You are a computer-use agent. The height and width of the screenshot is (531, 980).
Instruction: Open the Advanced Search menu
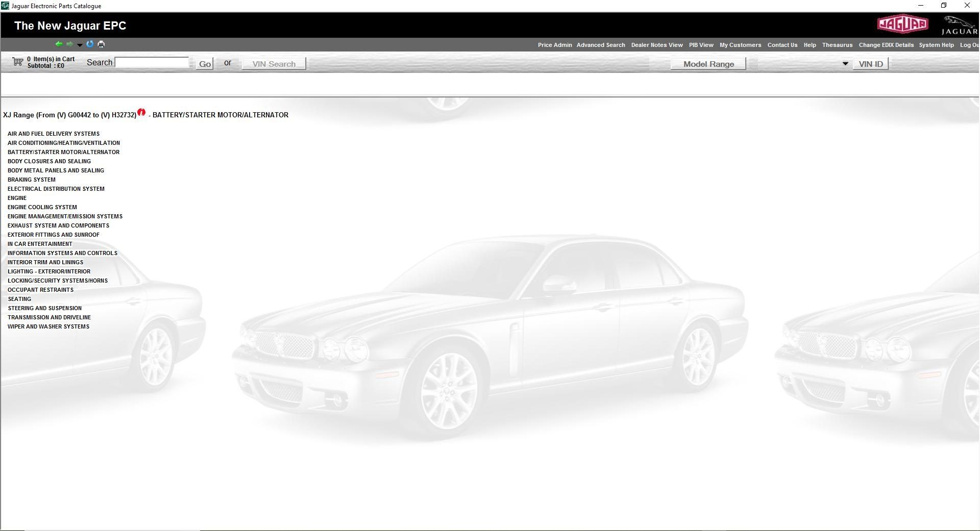pyautogui.click(x=601, y=45)
